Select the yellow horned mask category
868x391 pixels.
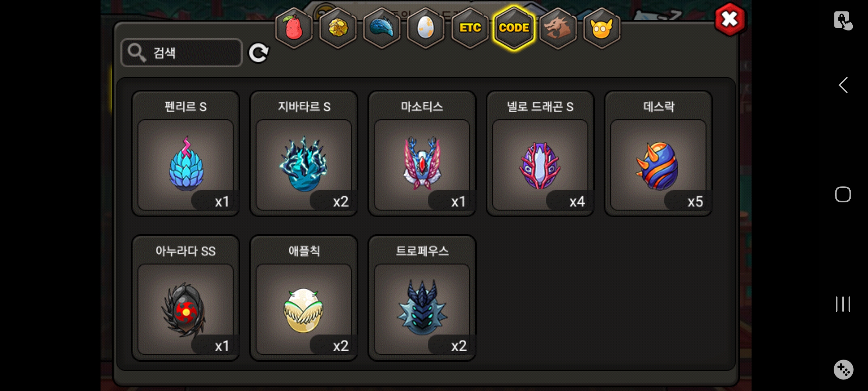point(602,28)
